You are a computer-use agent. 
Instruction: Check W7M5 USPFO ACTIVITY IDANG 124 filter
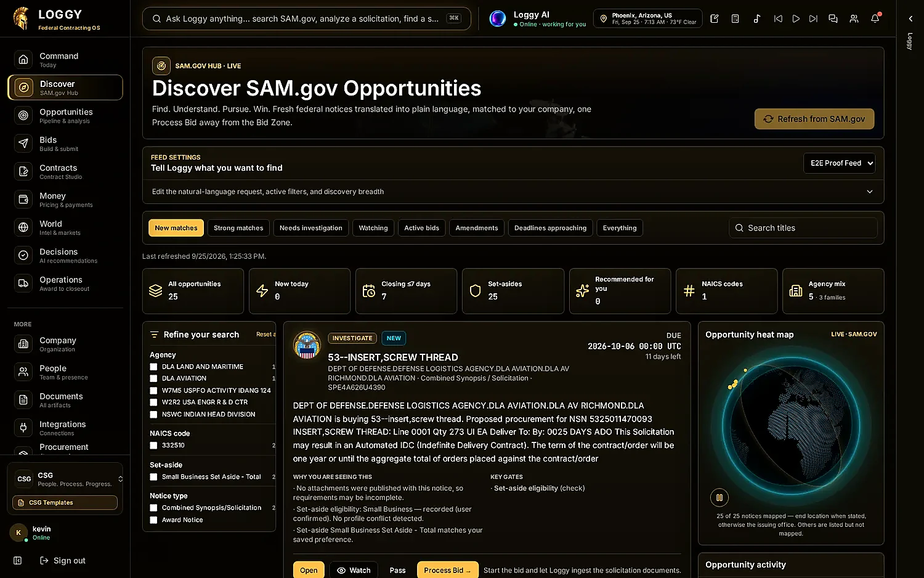(x=153, y=390)
